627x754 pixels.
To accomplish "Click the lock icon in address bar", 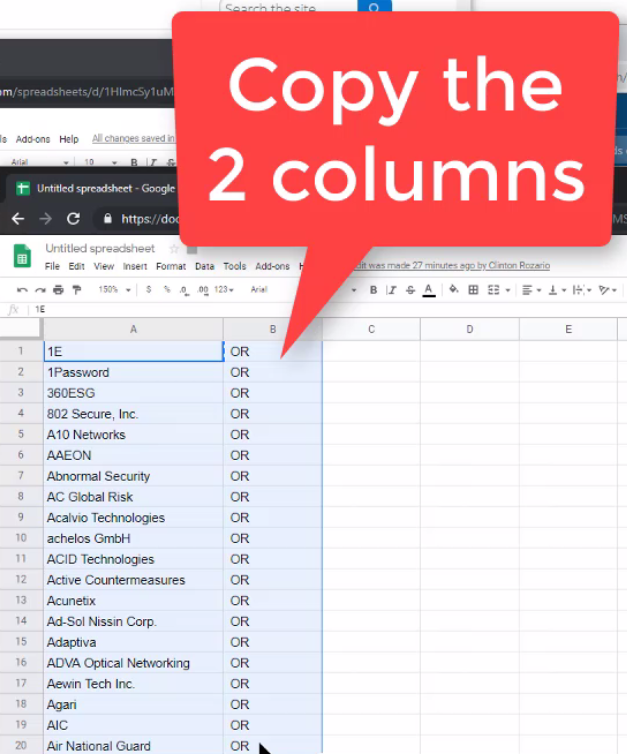I will coord(108,219).
